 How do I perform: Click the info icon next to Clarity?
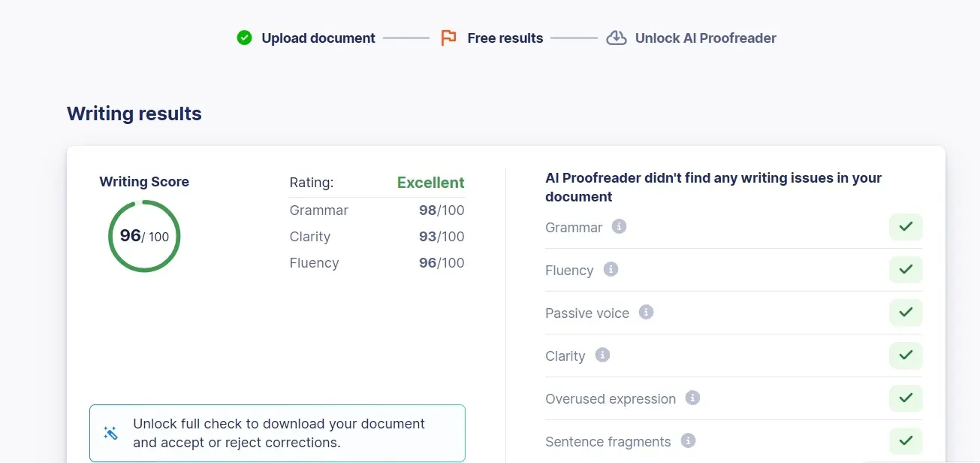[602, 355]
